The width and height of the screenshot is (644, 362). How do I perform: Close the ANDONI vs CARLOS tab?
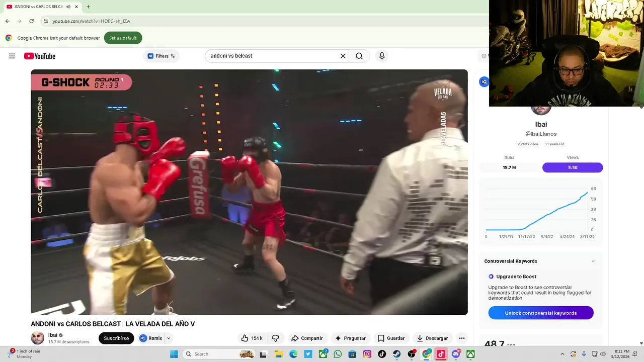76,7
